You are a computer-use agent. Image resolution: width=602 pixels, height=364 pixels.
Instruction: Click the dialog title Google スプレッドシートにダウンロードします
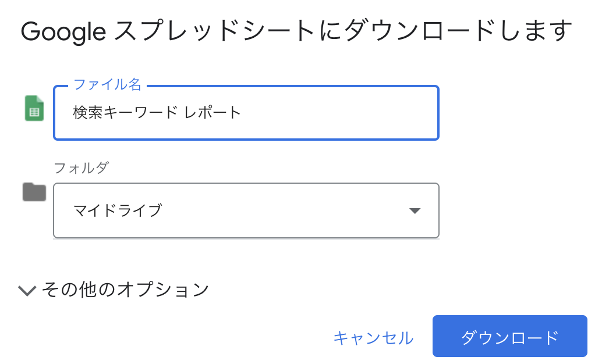(x=296, y=31)
